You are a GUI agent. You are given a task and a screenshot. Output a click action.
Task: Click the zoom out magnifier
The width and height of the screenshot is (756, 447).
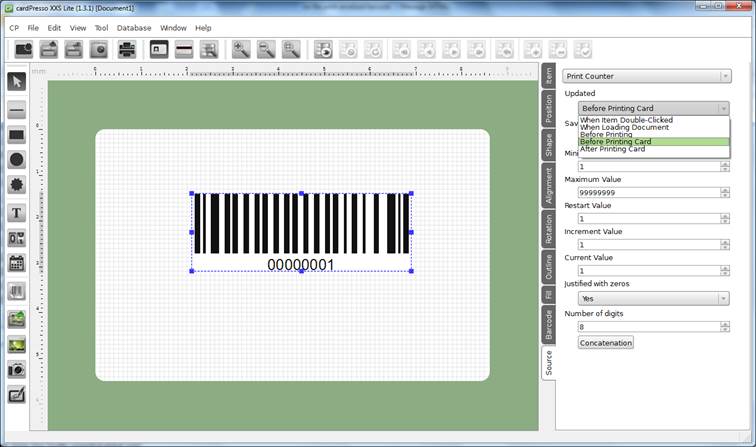(x=266, y=49)
